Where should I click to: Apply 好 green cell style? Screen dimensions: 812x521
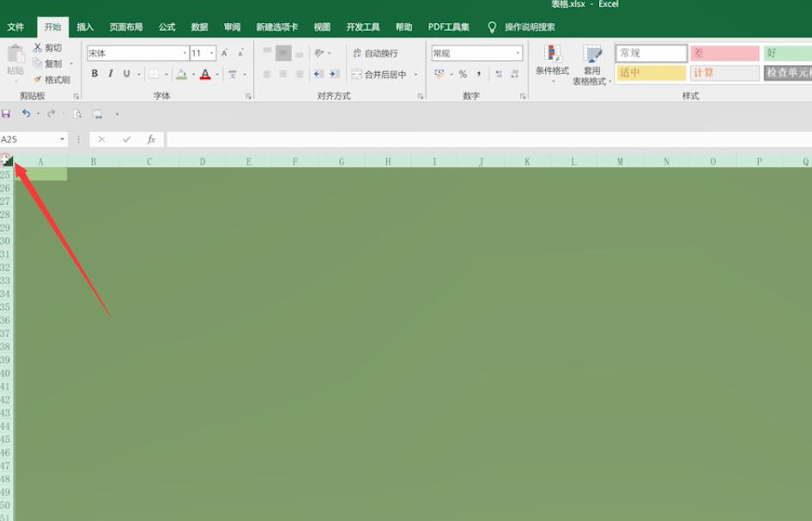pos(787,53)
